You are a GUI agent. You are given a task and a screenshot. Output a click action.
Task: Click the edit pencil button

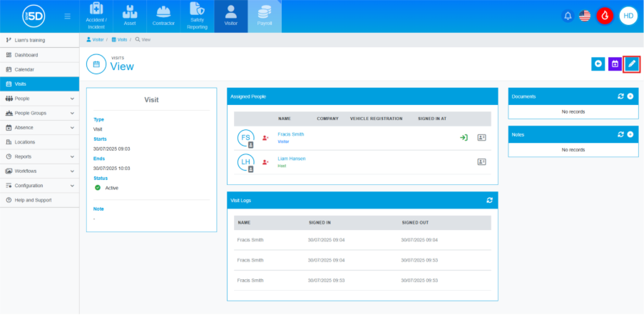pyautogui.click(x=632, y=64)
